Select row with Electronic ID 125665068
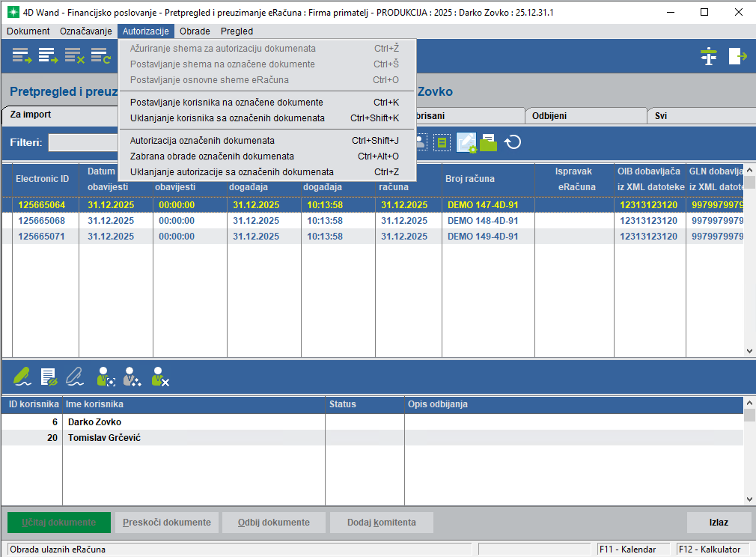Image resolution: width=756 pixels, height=557 pixels. tap(42, 221)
